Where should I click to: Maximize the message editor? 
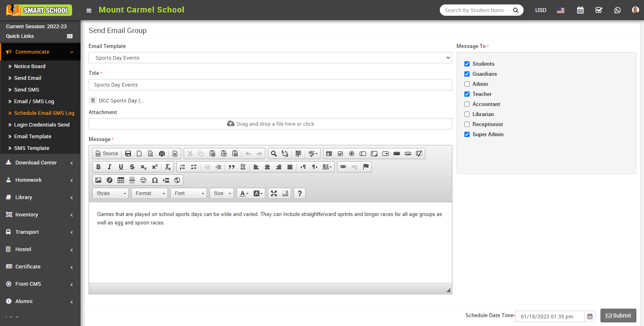pos(274,193)
